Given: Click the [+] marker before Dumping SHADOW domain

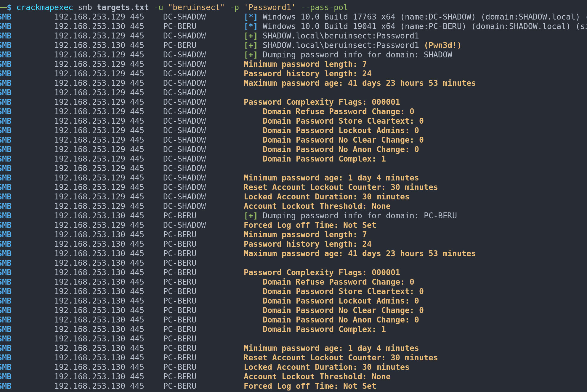Looking at the screenshot, I should (251, 55).
